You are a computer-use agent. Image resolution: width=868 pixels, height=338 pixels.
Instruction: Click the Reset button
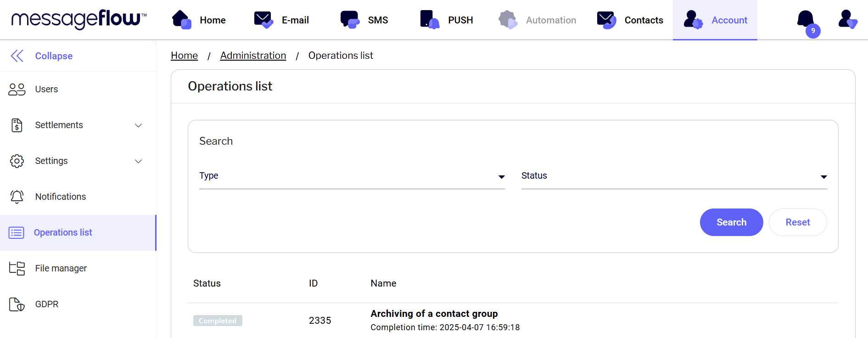[797, 222]
